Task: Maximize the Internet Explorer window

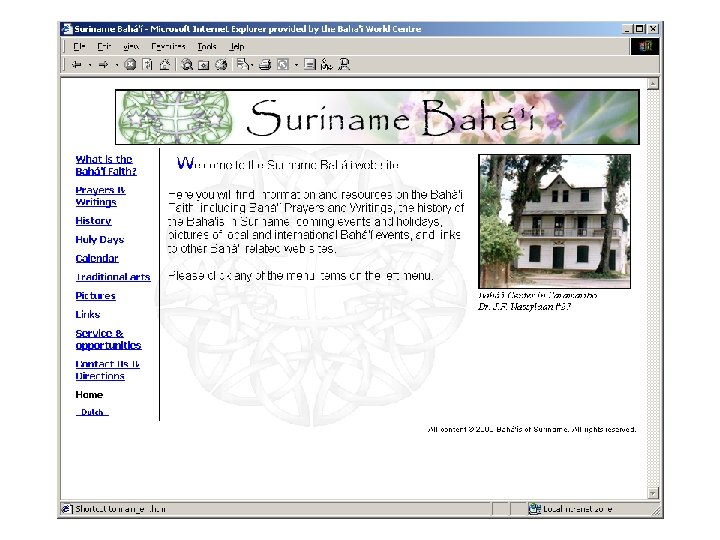Action: [639, 29]
